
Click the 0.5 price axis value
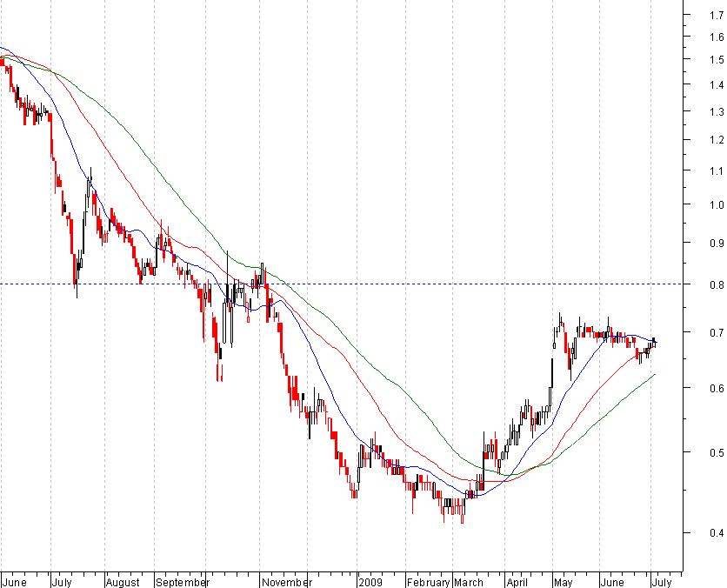[717, 452]
